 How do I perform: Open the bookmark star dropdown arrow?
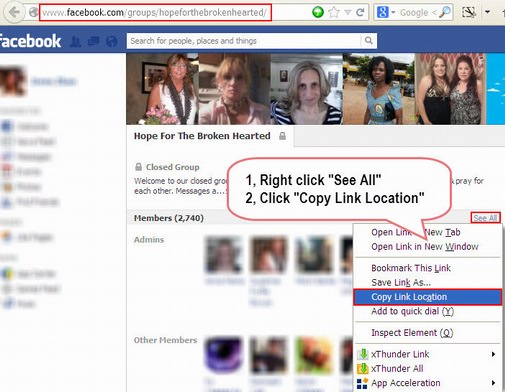click(x=348, y=13)
